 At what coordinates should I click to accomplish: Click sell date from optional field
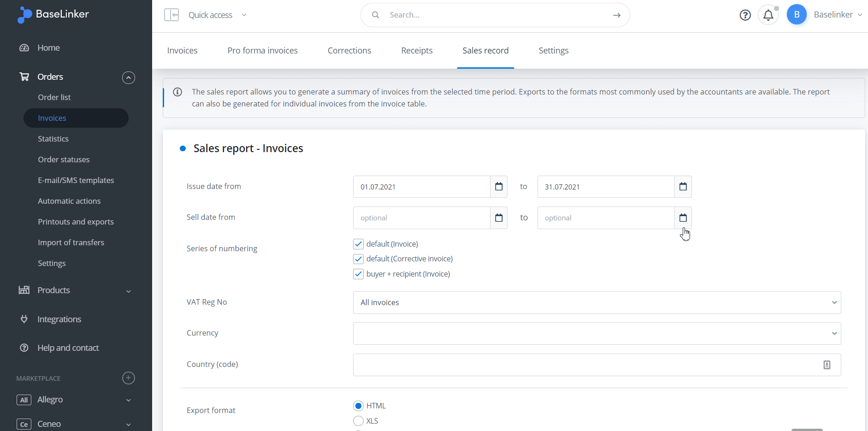pos(422,218)
